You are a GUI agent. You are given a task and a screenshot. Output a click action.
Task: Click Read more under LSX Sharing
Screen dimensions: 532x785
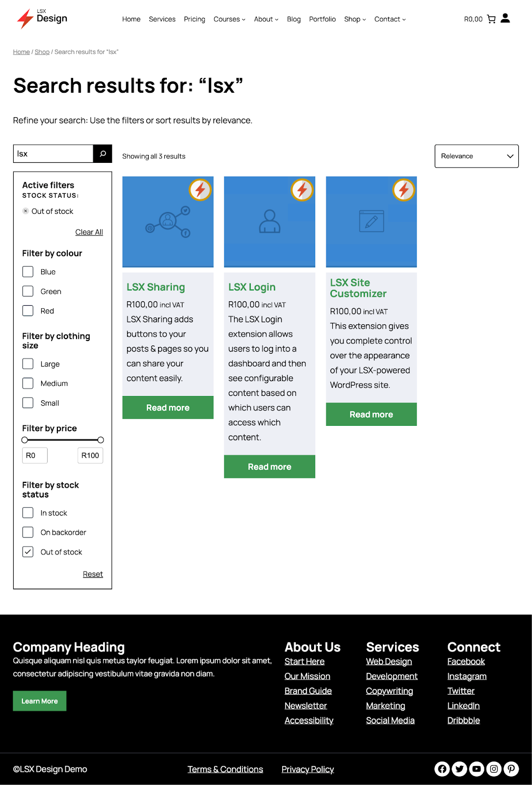tap(168, 408)
